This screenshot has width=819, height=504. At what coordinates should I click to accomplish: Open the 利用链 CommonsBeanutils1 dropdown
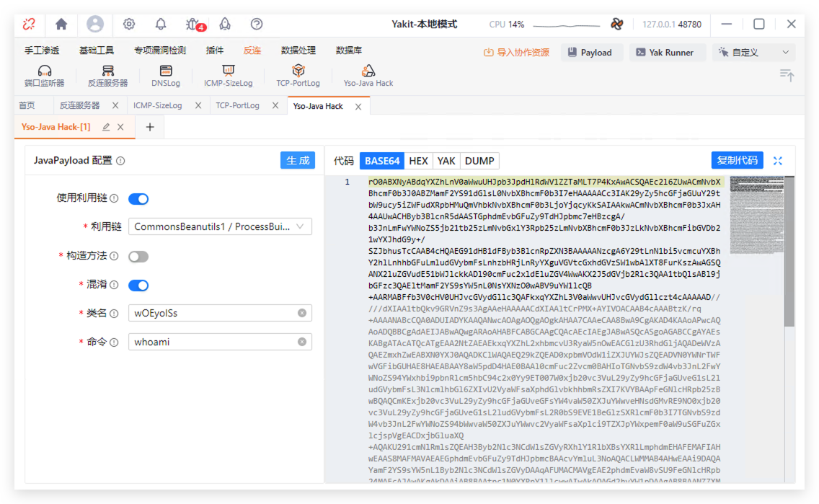coord(220,227)
